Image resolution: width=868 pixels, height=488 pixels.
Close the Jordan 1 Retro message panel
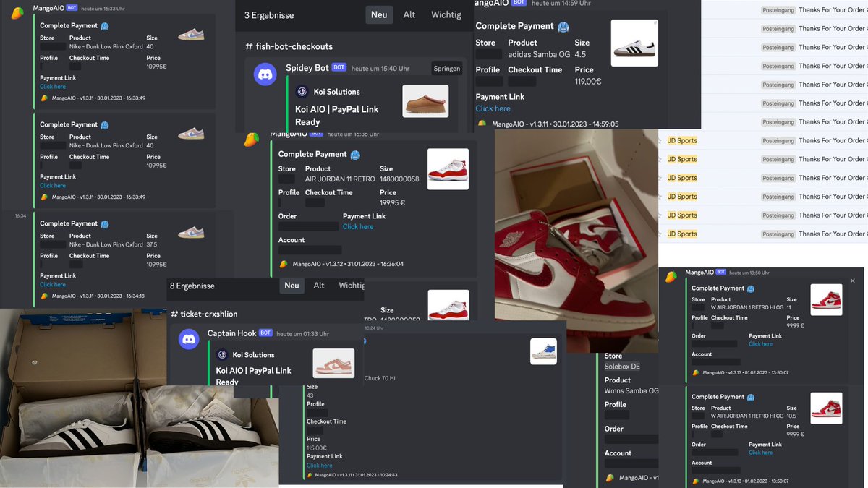tap(852, 281)
